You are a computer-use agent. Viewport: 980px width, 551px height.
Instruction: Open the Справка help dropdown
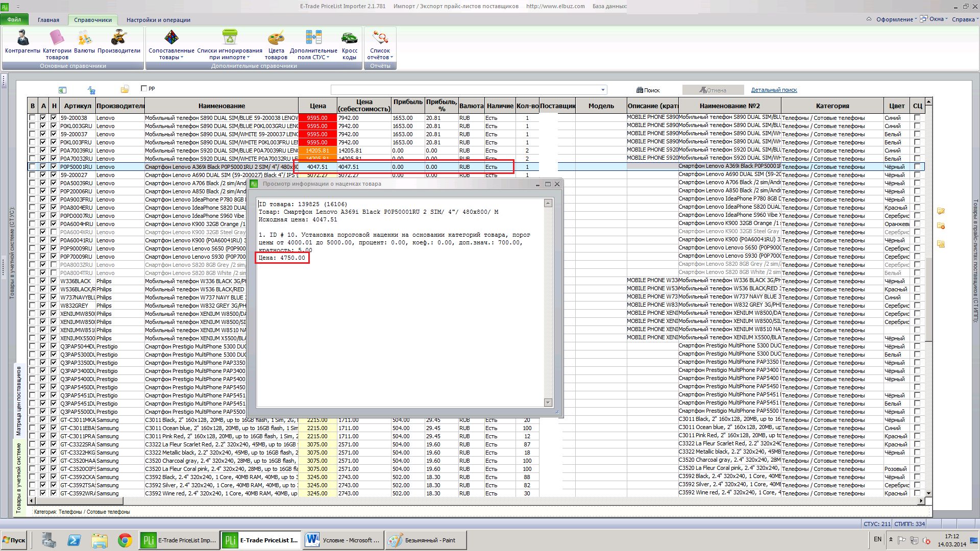965,19
